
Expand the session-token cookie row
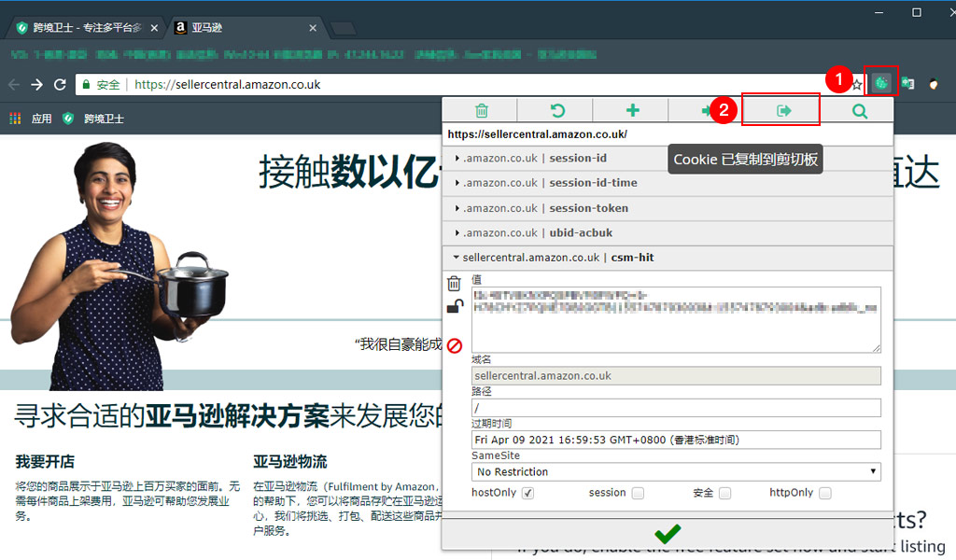coord(668,208)
